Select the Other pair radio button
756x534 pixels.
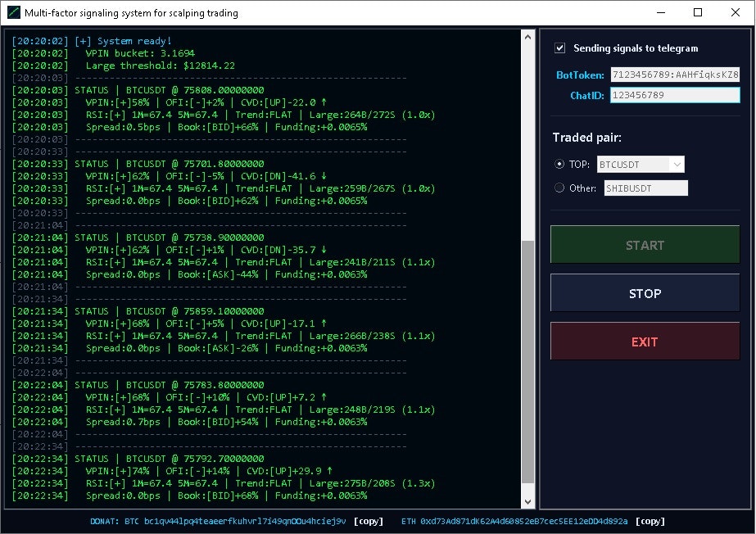(x=559, y=188)
